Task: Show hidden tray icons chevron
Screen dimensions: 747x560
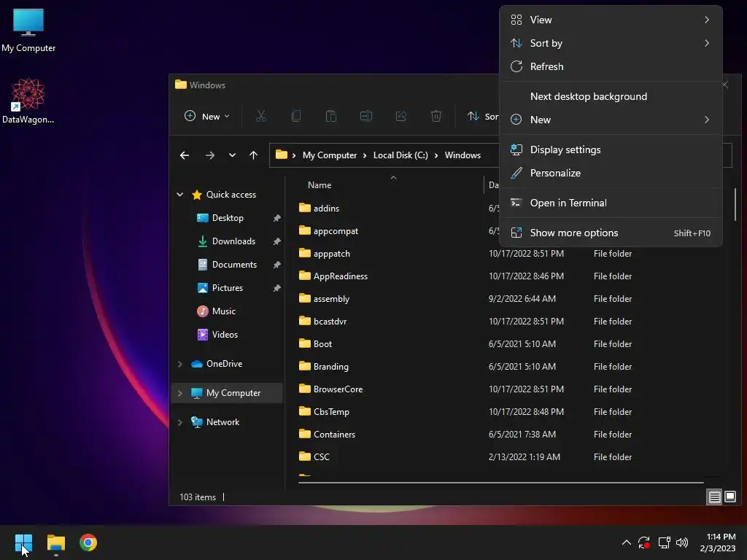Action: 627,542
